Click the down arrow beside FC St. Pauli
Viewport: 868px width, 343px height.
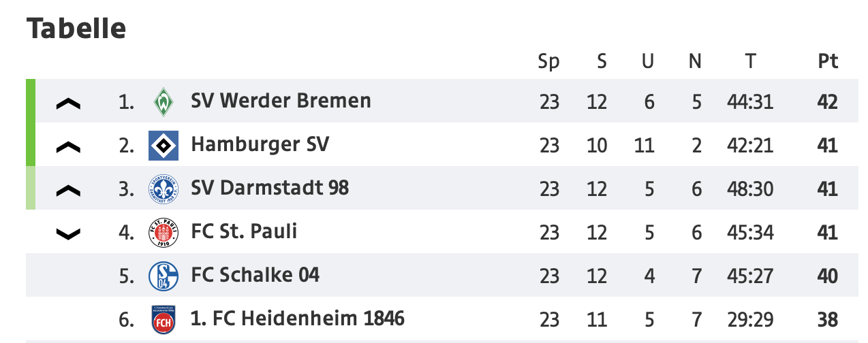68,234
